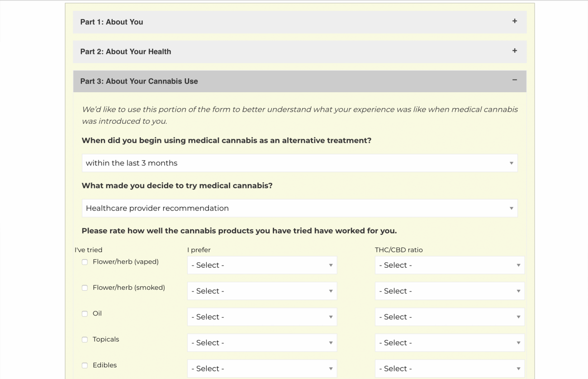Enable the Topicals checkbox
The image size is (588, 379).
(85, 340)
